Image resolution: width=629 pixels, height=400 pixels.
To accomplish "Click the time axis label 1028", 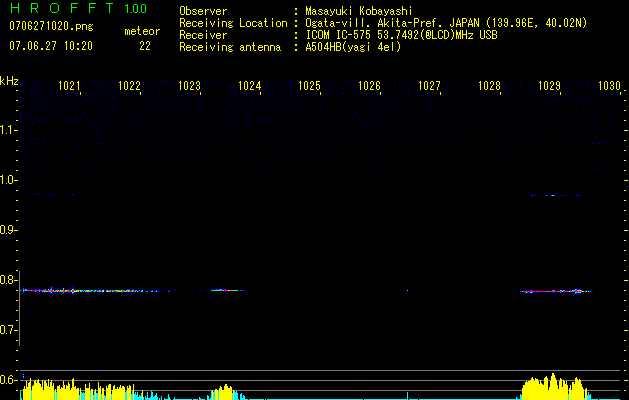I will pos(489,86).
